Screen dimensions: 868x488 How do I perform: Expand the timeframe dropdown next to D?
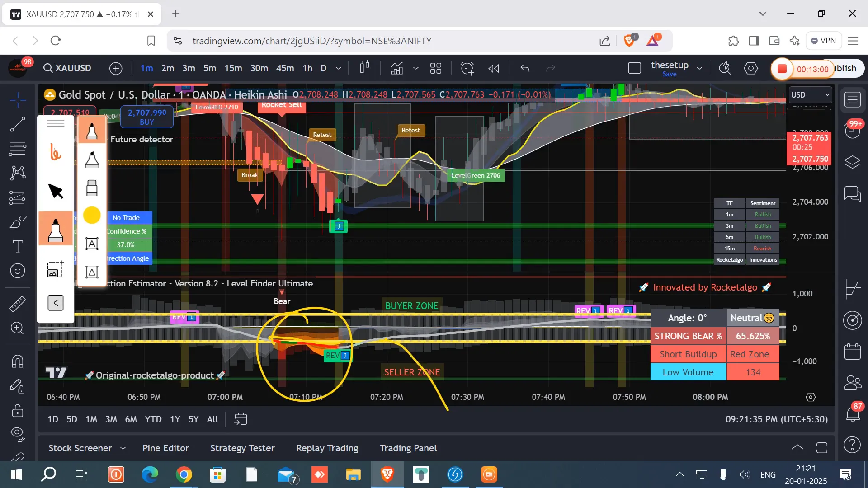[338, 68]
